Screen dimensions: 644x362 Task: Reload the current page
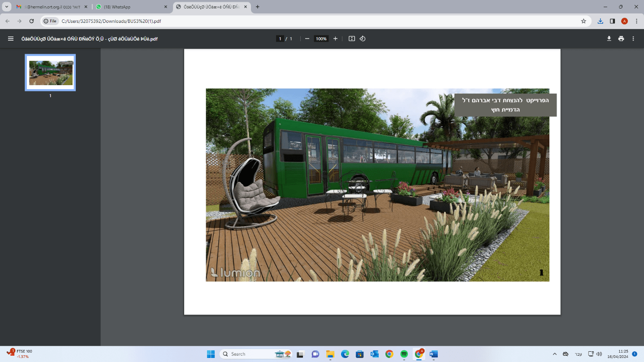31,21
